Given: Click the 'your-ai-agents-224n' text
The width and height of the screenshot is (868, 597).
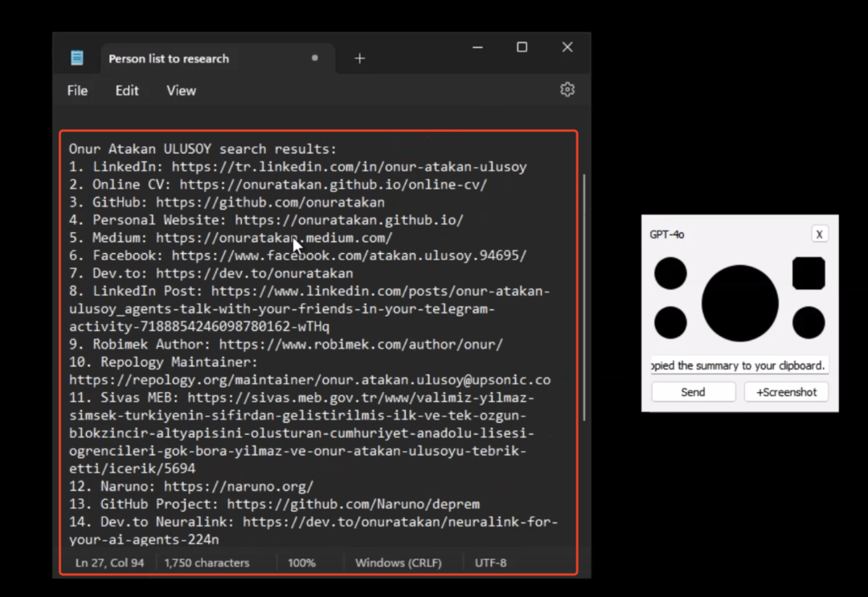Looking at the screenshot, I should point(144,539).
